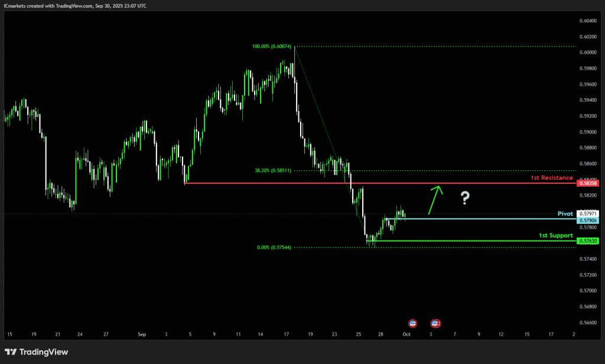The image size is (605, 364).
Task: Open the red-ringed US flag event icon
Action: pyautogui.click(x=435, y=323)
